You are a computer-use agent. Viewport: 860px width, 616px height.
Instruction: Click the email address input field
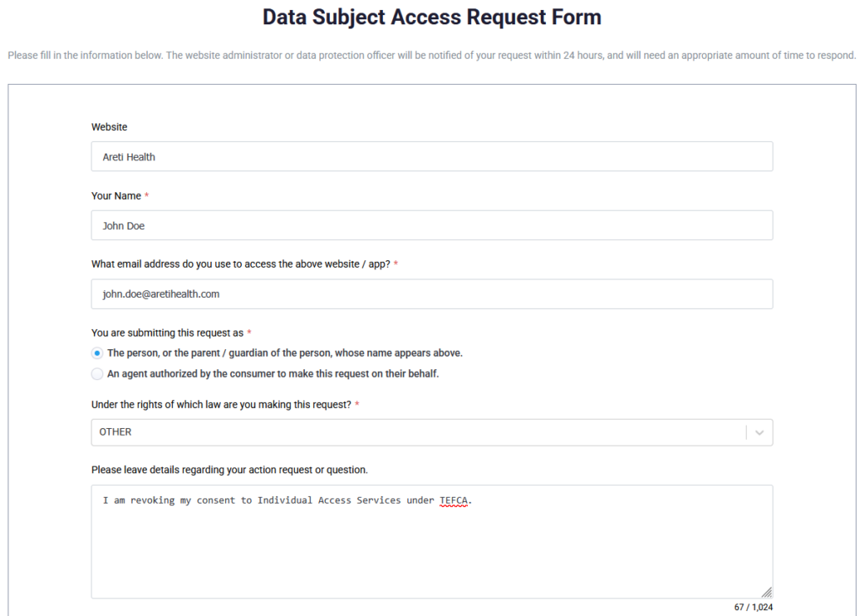(432, 295)
